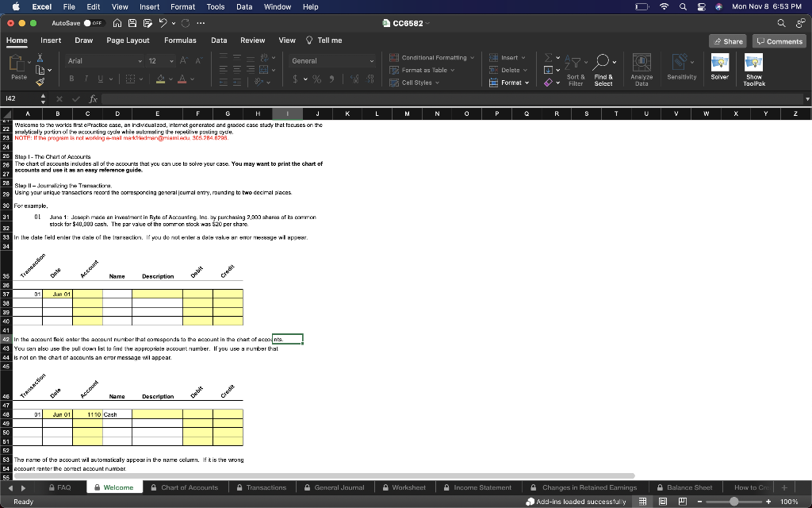Open the Format dropdown in the ribbon
The height and width of the screenshot is (508, 812).
click(510, 83)
